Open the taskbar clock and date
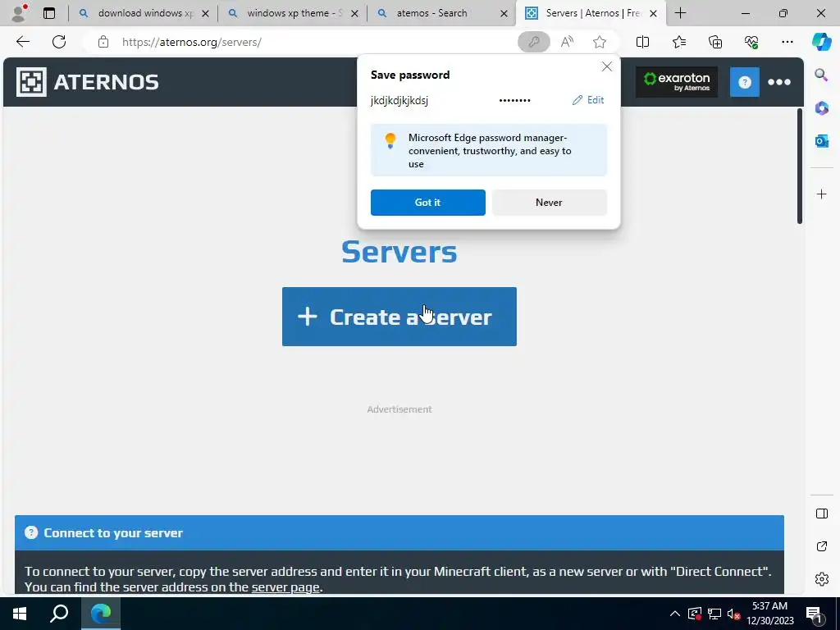 click(x=769, y=614)
